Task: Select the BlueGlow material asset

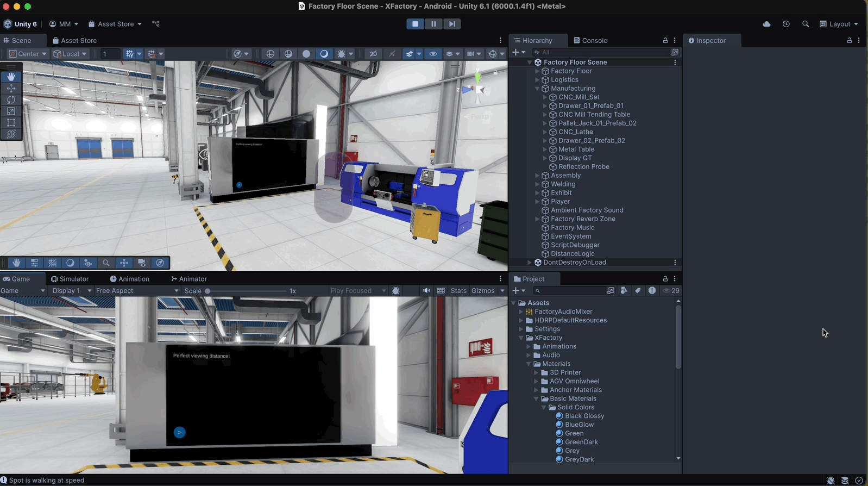Action: click(579, 425)
